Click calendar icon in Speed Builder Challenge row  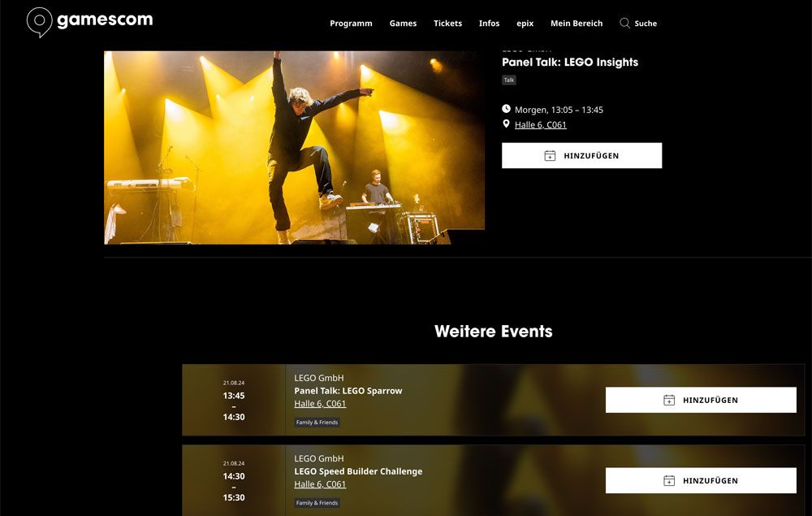tap(669, 481)
